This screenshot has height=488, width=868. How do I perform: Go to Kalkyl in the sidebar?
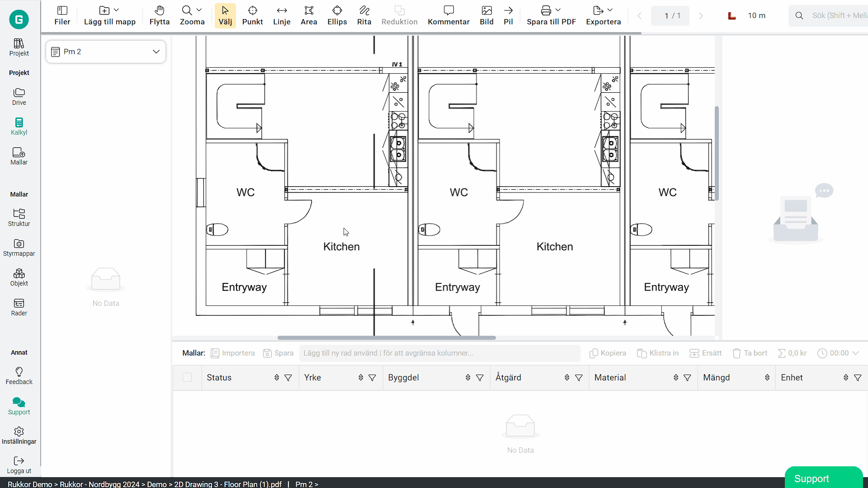pos(19,127)
